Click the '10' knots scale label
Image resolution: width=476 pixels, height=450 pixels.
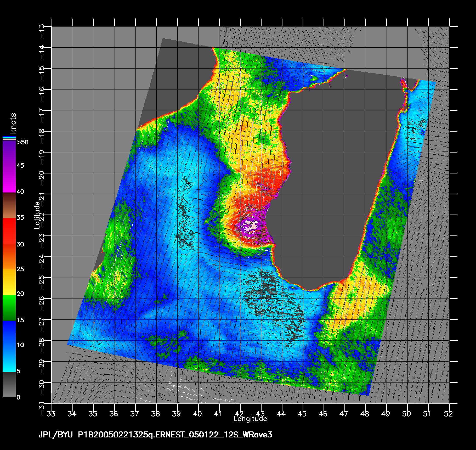(20, 345)
